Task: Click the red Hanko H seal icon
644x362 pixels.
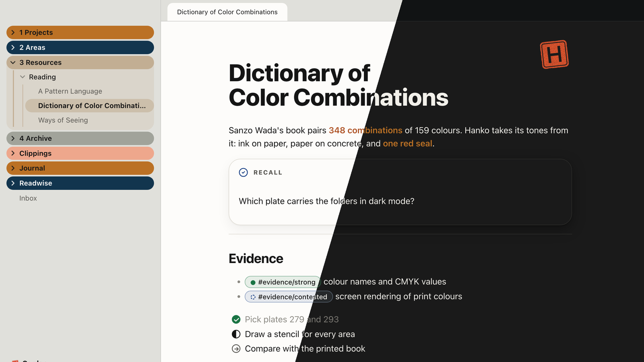Action: pyautogui.click(x=554, y=54)
